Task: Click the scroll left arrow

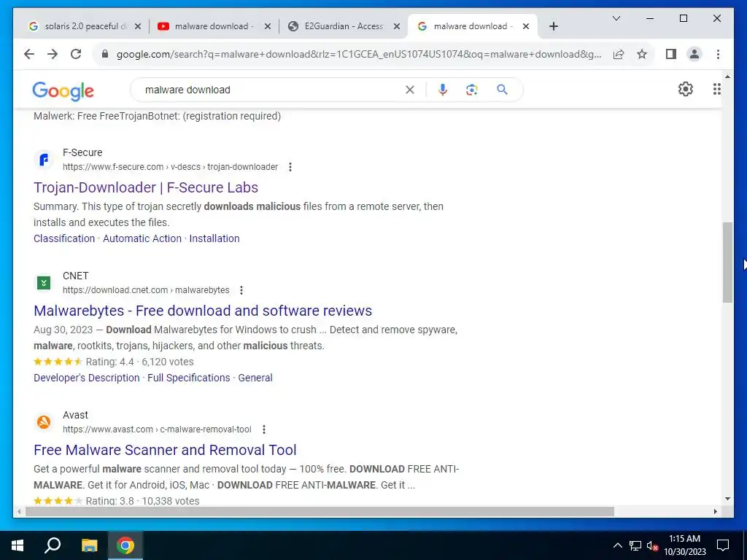Action: click(x=19, y=511)
